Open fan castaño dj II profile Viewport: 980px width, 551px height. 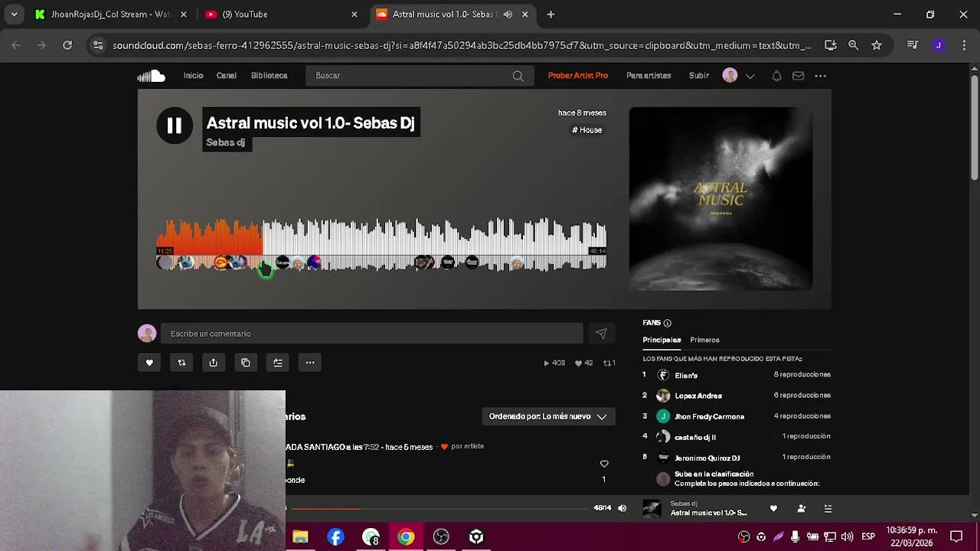pos(695,437)
